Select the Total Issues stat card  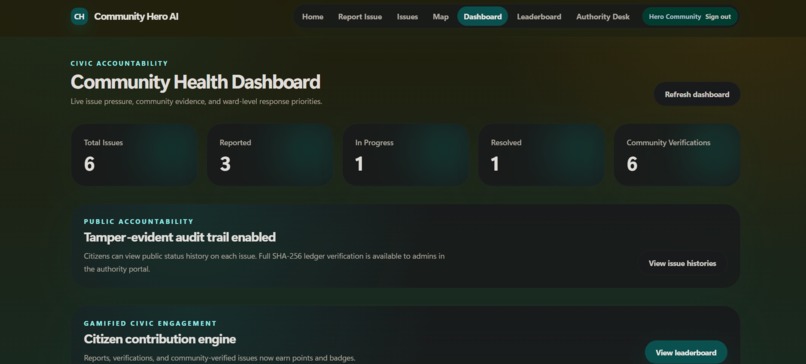134,155
